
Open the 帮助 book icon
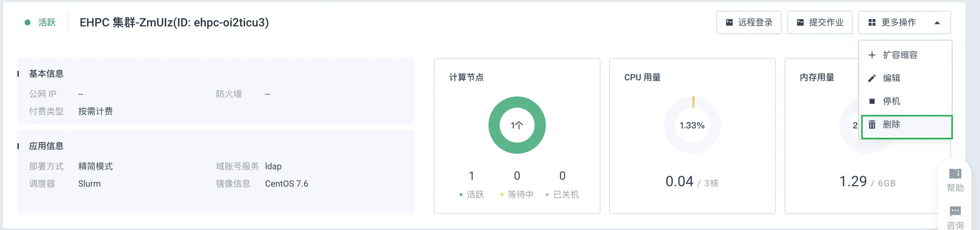click(x=955, y=174)
